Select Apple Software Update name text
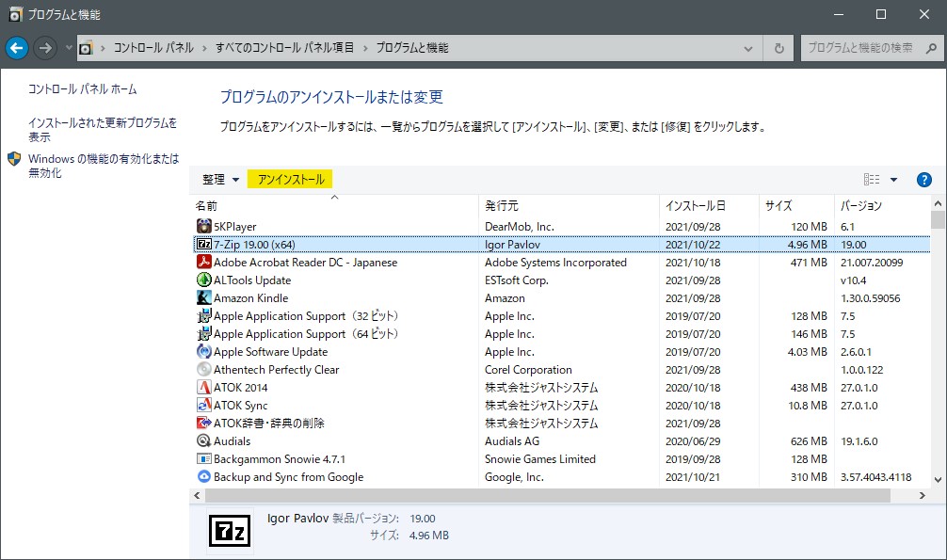This screenshot has height=560, width=947. pyautogui.click(x=270, y=352)
